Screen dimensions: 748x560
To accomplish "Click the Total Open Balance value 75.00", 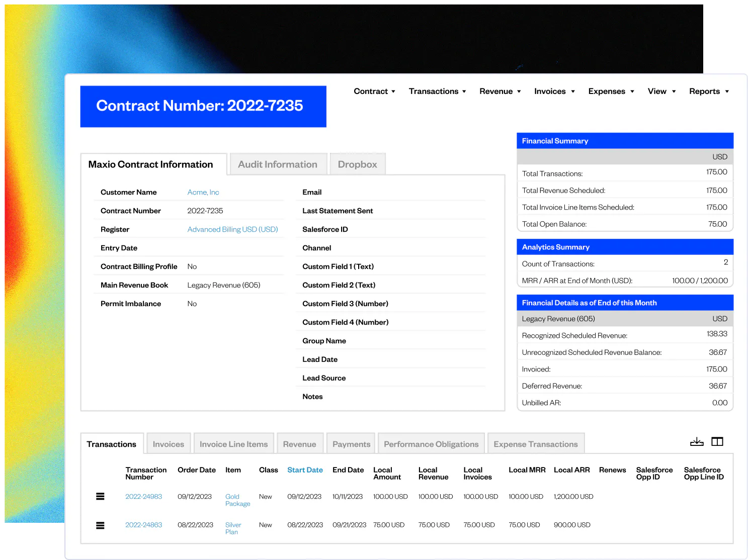I will point(718,224).
